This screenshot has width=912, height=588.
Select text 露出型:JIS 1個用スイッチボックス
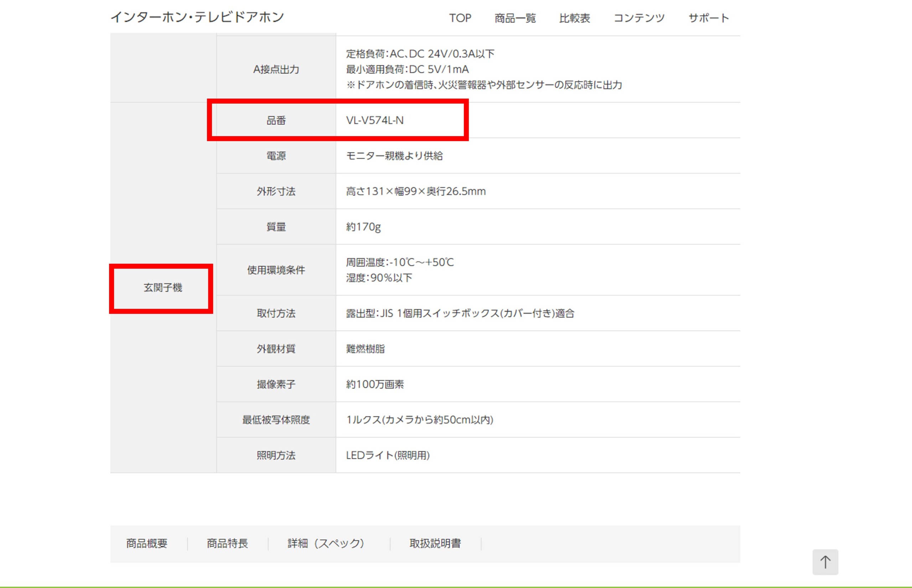tap(423, 313)
